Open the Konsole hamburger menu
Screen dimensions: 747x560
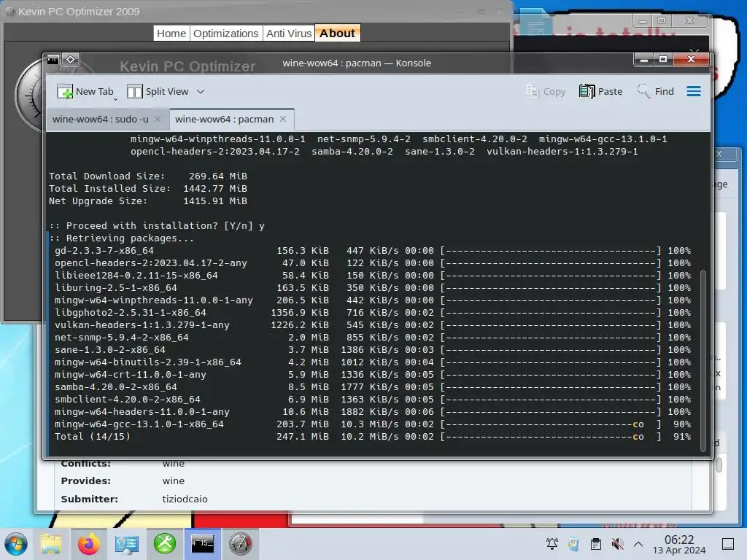(x=694, y=91)
